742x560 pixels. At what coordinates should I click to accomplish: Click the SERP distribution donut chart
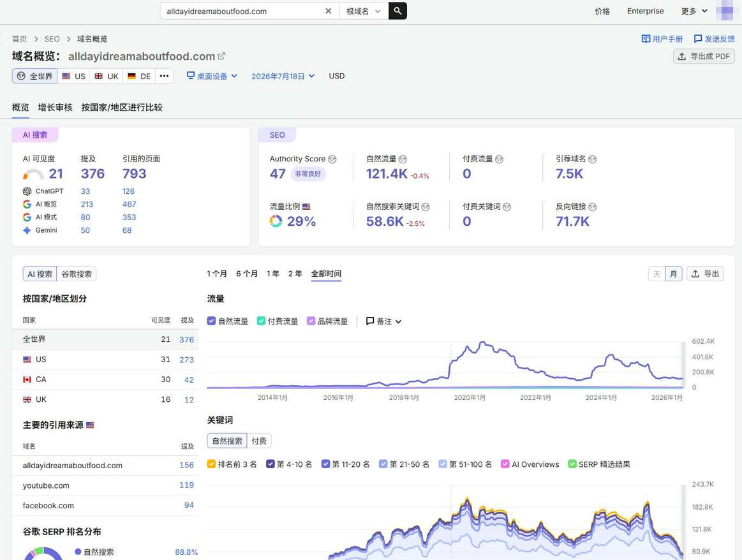tap(43, 554)
